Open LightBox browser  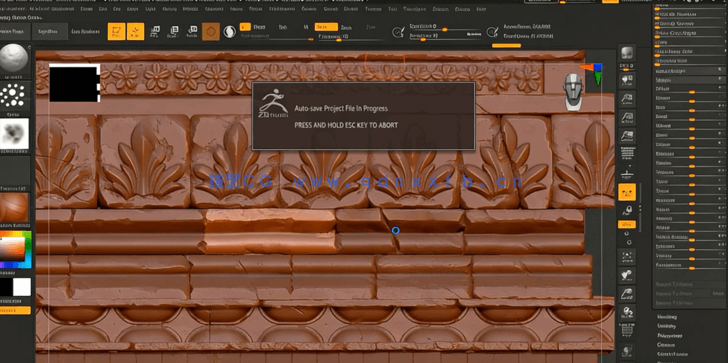pyautogui.click(x=49, y=32)
